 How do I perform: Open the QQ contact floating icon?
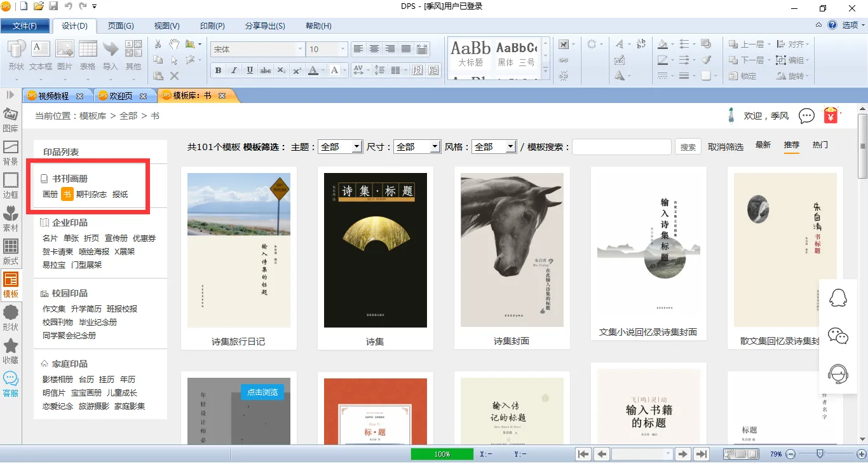pyautogui.click(x=838, y=298)
